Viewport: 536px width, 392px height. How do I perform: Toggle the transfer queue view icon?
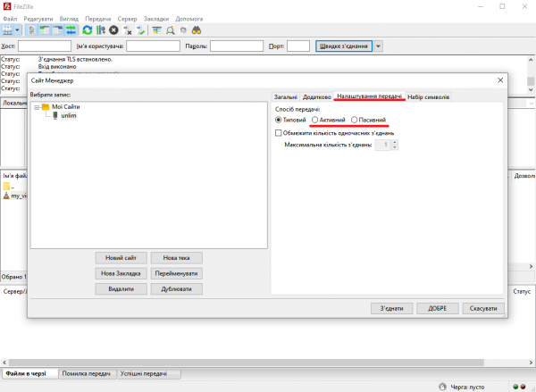click(70, 29)
